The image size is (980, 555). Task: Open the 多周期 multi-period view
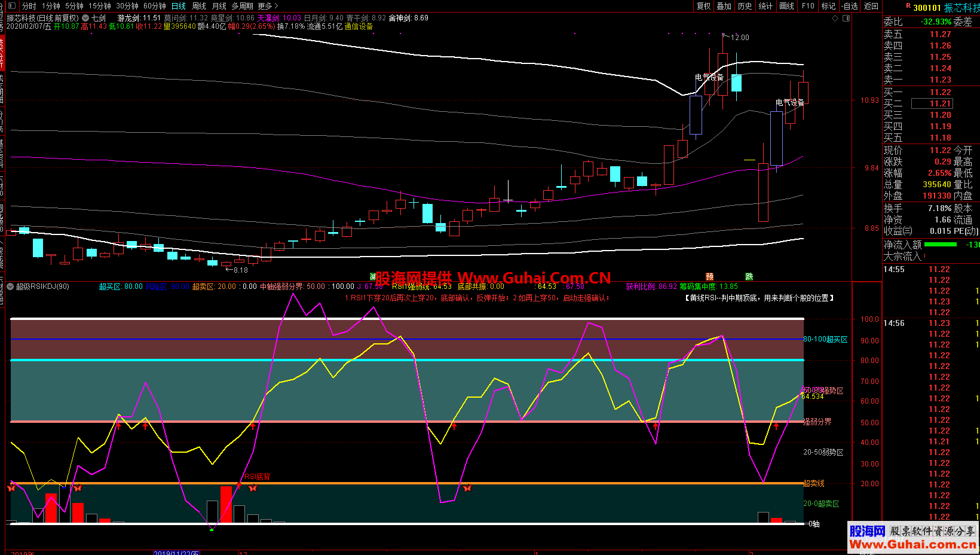pyautogui.click(x=242, y=6)
